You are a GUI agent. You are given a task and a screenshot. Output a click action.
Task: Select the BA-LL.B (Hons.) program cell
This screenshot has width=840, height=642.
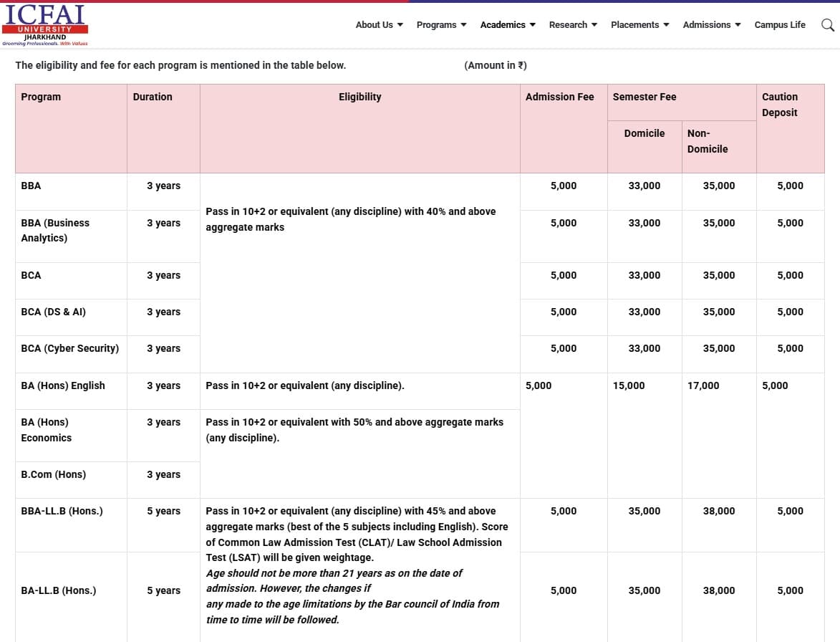[x=59, y=590]
